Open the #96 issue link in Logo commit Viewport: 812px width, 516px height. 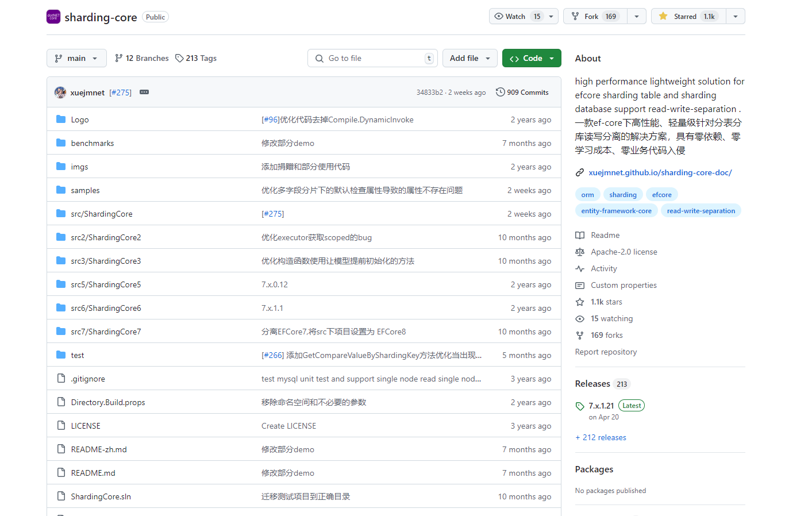coord(271,120)
